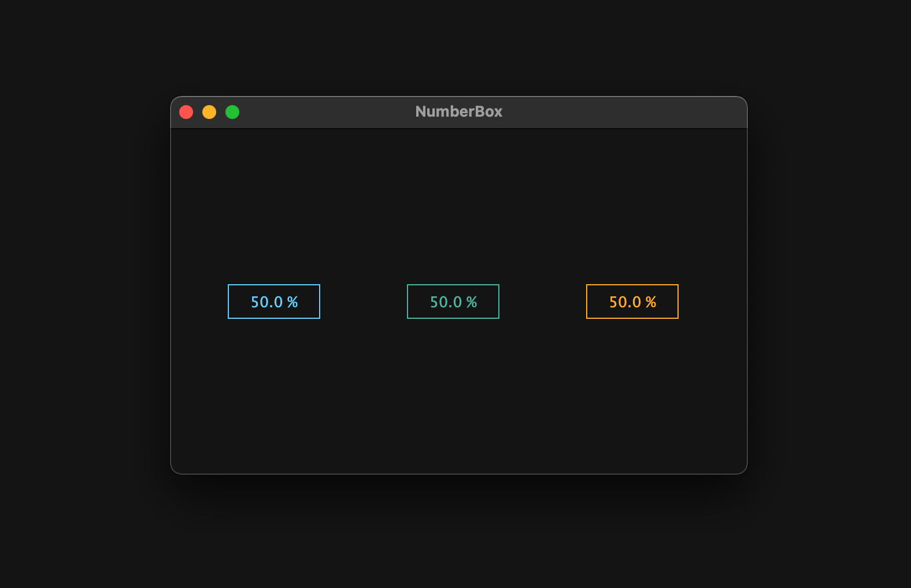
Task: Select the green 50.0 % number box
Action: (453, 302)
